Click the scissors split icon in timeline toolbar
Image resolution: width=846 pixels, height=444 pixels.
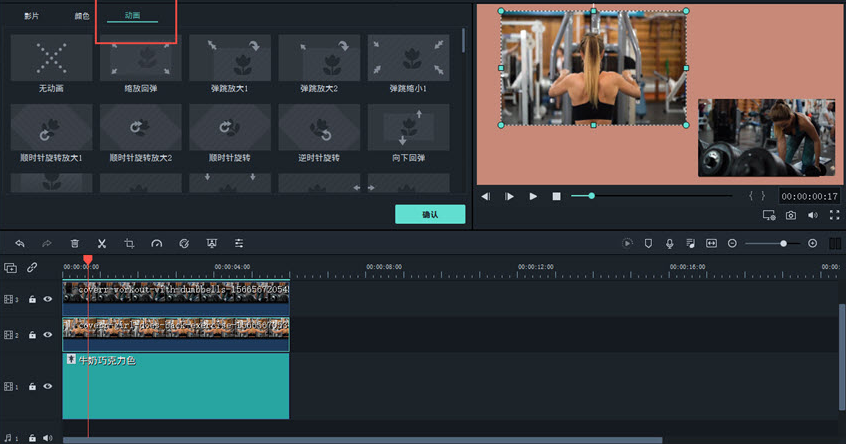click(x=102, y=243)
